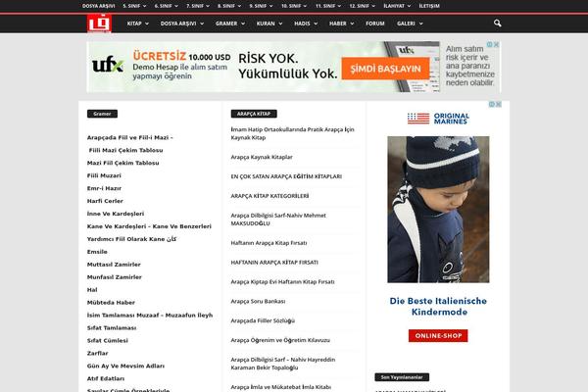Image resolution: width=588 pixels, height=392 pixels.
Task: Click the ufx logo in the banner
Action: click(108, 65)
